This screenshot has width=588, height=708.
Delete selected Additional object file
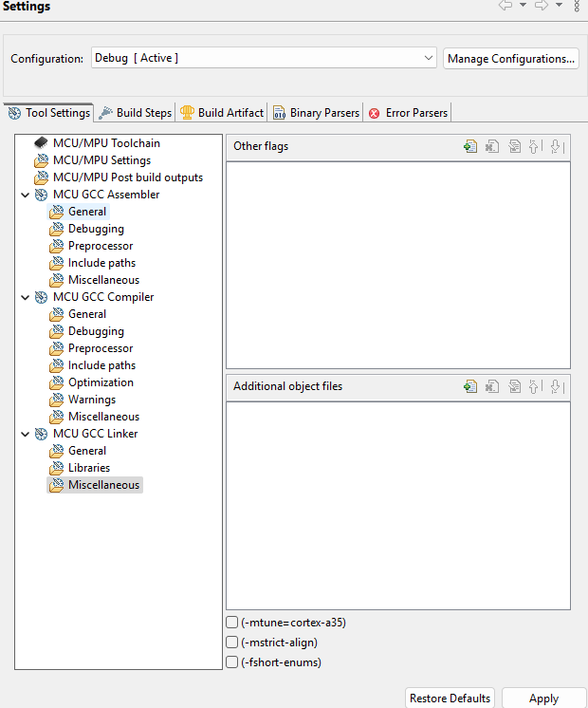[x=492, y=386]
